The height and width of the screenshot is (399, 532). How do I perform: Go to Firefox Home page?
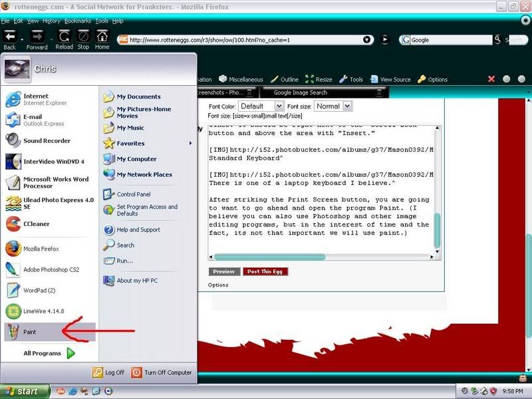(102, 40)
